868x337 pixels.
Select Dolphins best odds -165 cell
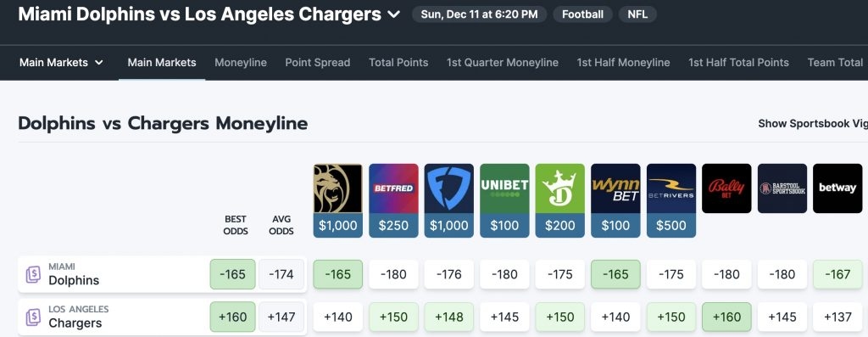click(232, 274)
